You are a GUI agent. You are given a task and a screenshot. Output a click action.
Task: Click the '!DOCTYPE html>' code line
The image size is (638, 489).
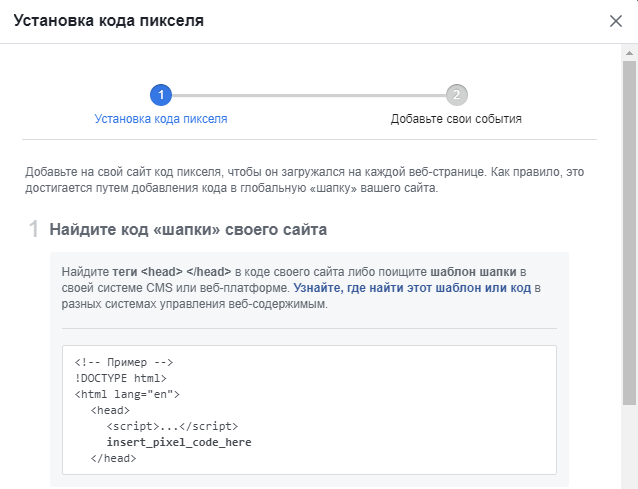(x=121, y=378)
